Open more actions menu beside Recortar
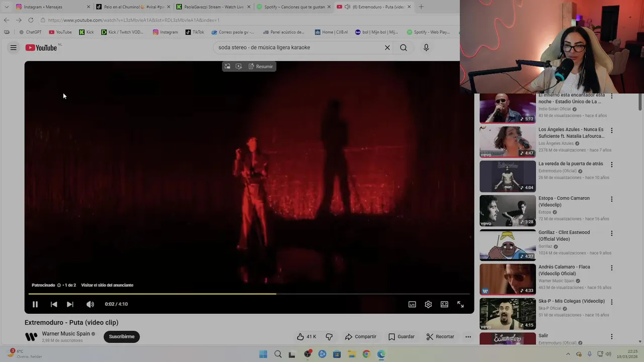The image size is (644, 362). [468, 337]
